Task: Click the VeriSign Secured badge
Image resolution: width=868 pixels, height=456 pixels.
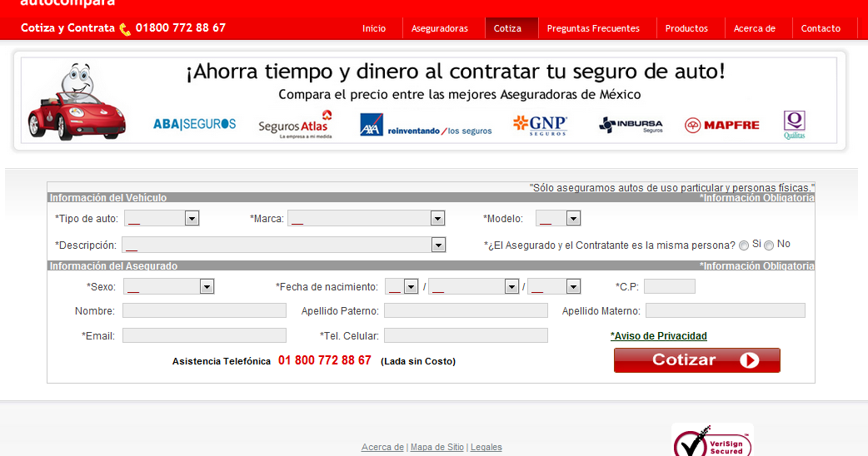Action: pyautogui.click(x=712, y=440)
